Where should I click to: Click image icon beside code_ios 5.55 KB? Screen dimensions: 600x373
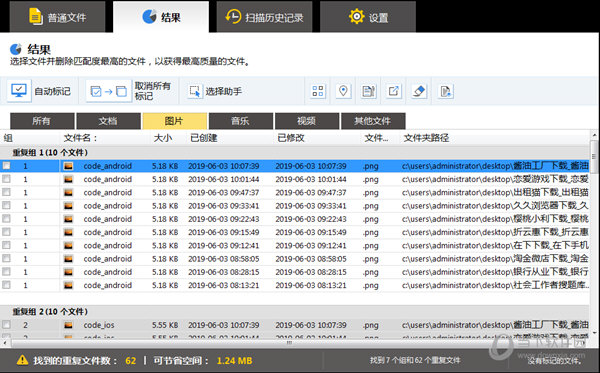click(x=68, y=325)
